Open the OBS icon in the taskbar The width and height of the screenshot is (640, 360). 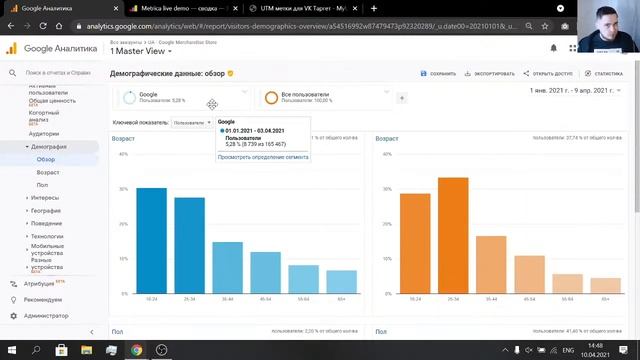162,350
